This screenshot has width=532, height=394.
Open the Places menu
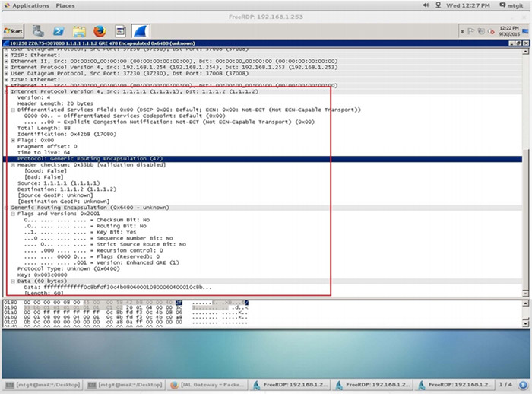coord(65,5)
